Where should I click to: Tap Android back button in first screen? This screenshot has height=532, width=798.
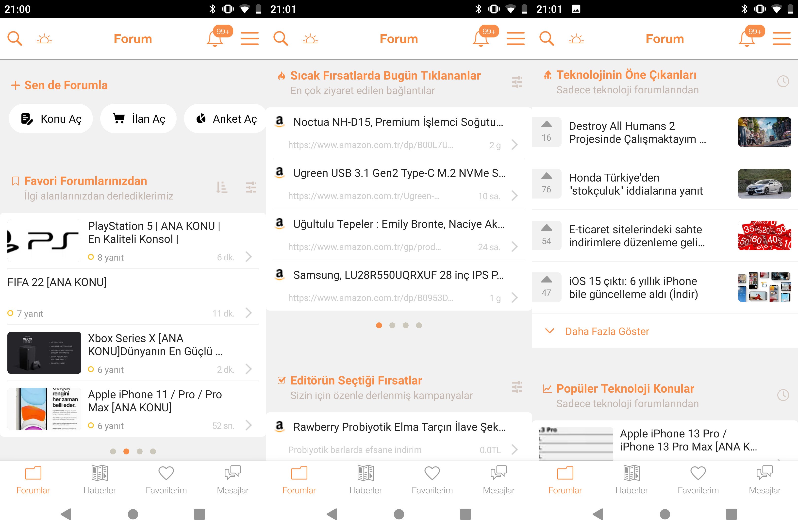click(x=66, y=514)
